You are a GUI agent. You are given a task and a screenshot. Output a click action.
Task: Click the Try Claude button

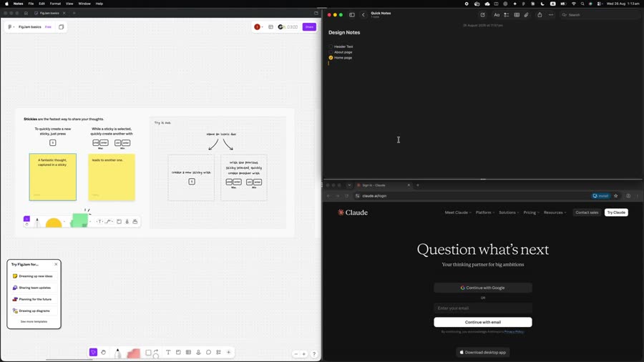coord(616,212)
